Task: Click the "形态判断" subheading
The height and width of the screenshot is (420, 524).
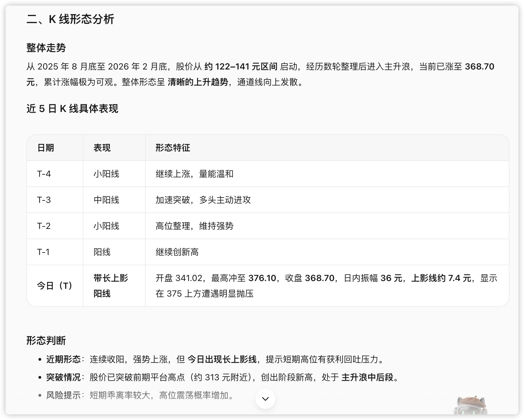Action: [x=46, y=341]
